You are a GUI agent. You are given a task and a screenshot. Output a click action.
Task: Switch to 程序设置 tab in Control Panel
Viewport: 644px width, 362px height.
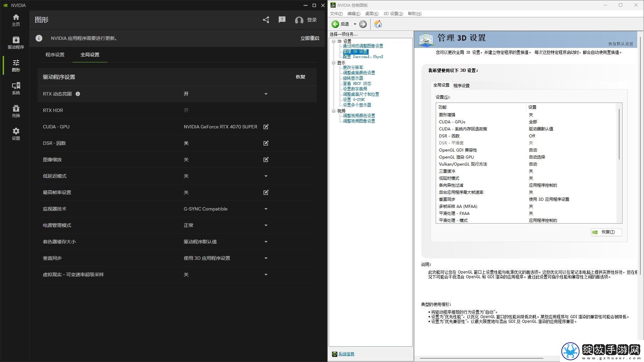tap(462, 85)
